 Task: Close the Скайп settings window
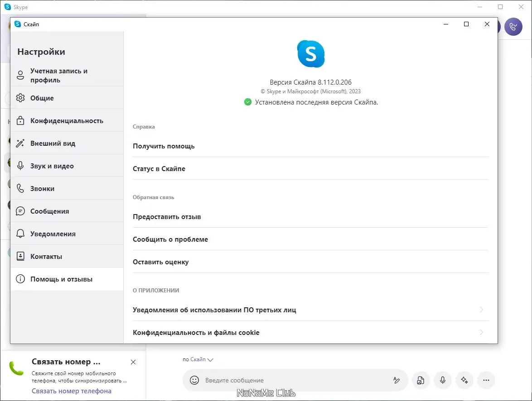click(487, 24)
